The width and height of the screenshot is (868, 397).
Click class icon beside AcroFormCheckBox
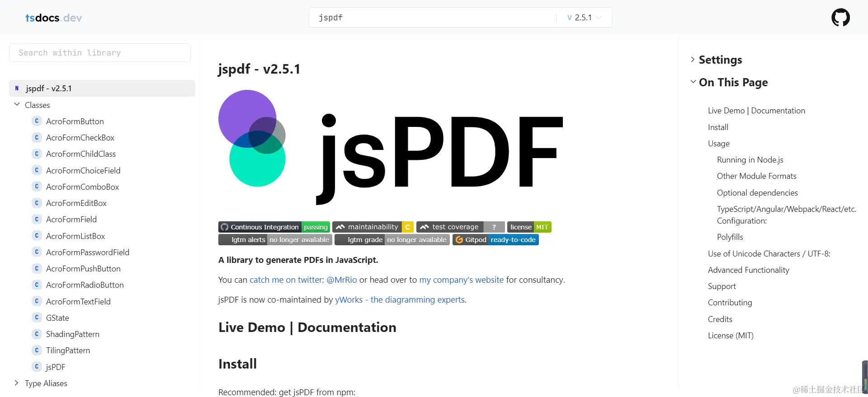[x=37, y=137]
